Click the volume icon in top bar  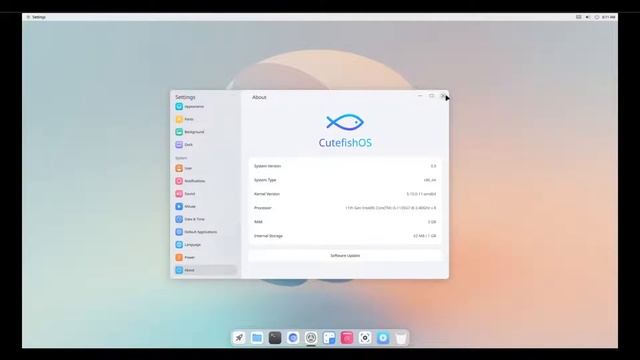pos(588,17)
